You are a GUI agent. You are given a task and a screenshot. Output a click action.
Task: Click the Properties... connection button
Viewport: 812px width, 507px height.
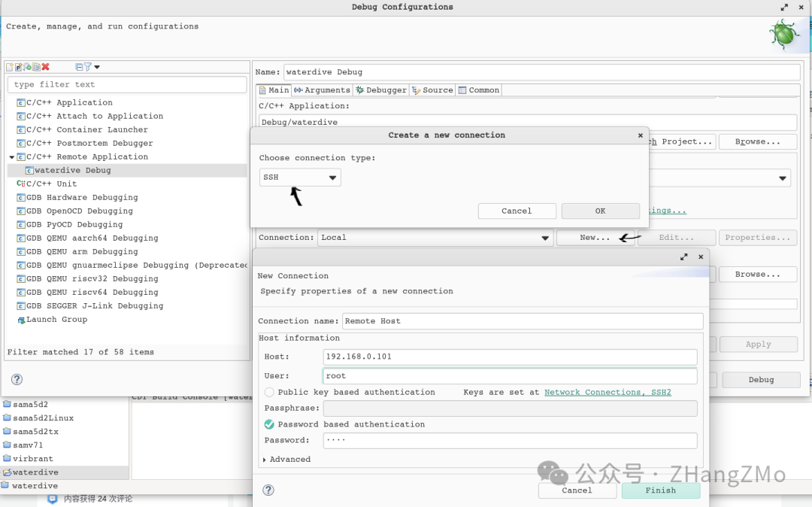(x=758, y=238)
